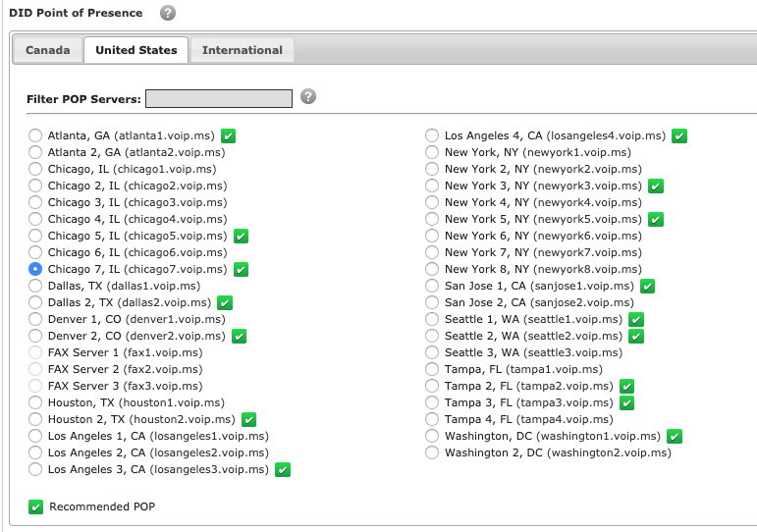The image size is (757, 532).
Task: Select the Atlanta 2, GA radio button
Action: point(35,152)
